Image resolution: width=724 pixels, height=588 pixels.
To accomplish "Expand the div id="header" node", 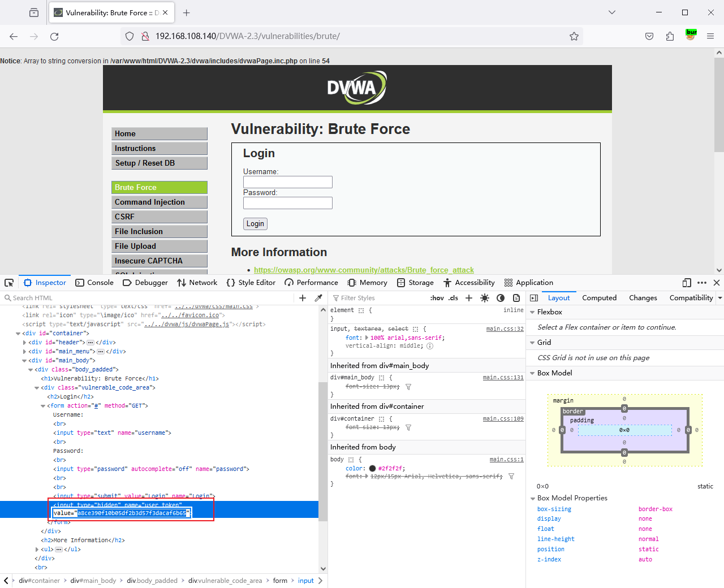I will [24, 343].
